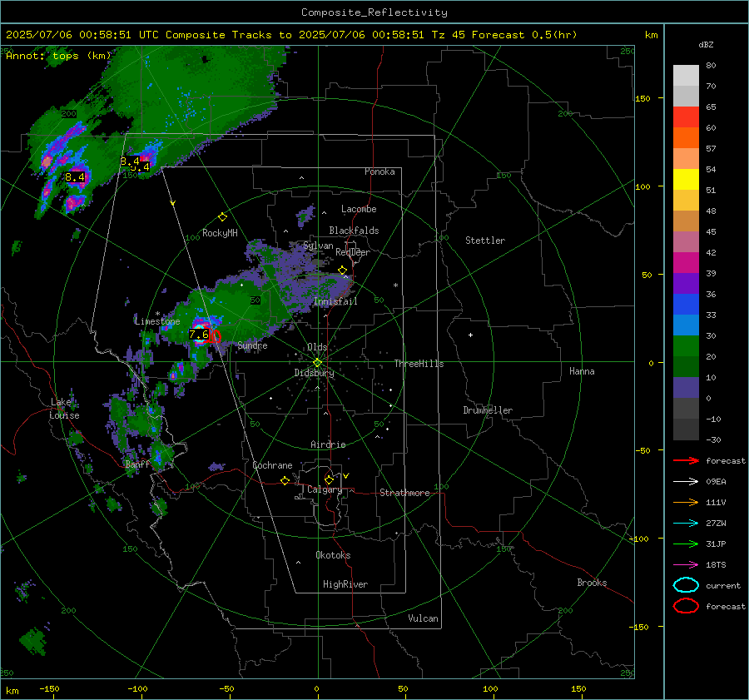Click the Ponoka city label

click(x=379, y=171)
